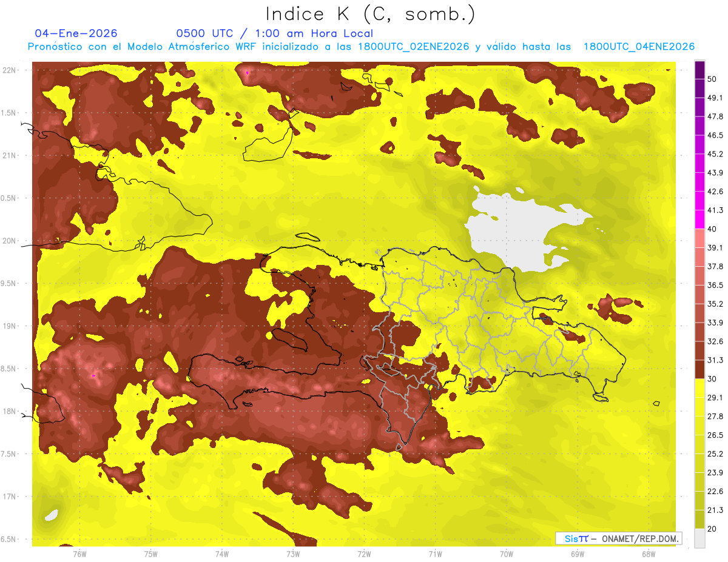
Task: Click the colorbar value "37.8"
Action: 715,266
